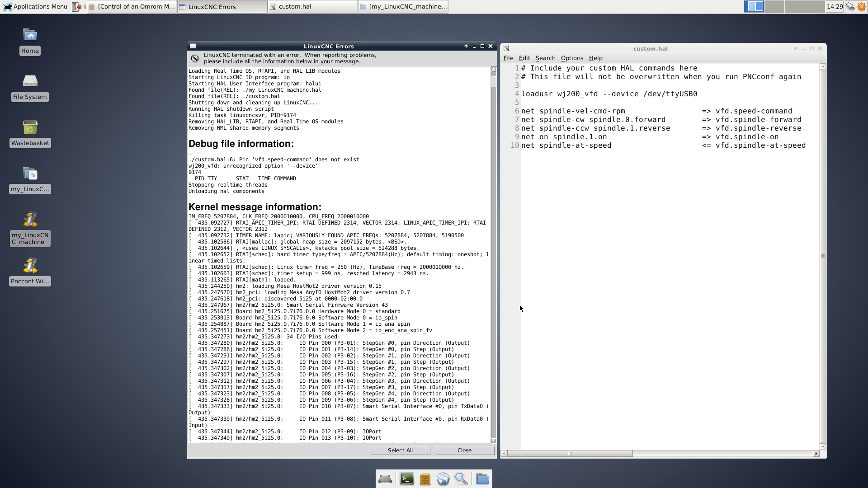Switch to the custom.hal taskbar window

coord(313,7)
